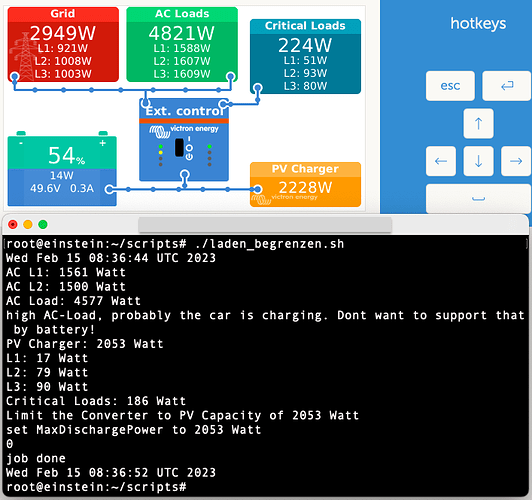
Task: Click the left arrow hotkey
Action: (441, 161)
